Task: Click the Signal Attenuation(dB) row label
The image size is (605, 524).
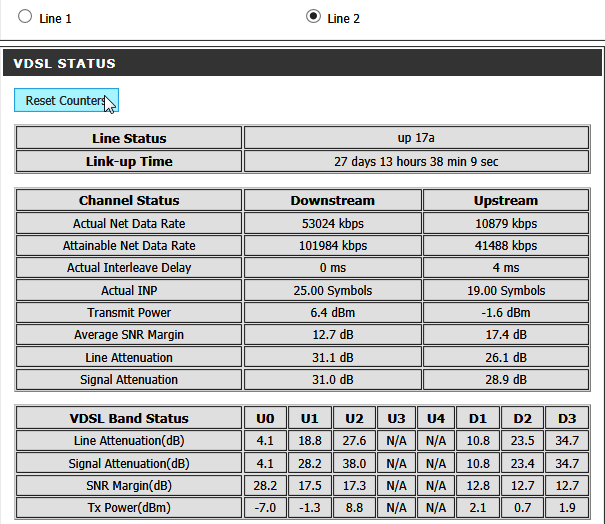Action: tap(129, 463)
